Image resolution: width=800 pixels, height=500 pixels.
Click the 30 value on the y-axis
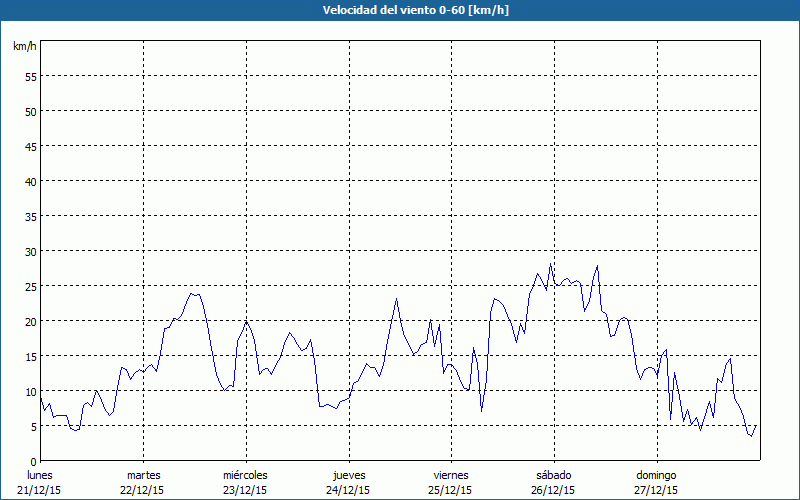coord(30,251)
